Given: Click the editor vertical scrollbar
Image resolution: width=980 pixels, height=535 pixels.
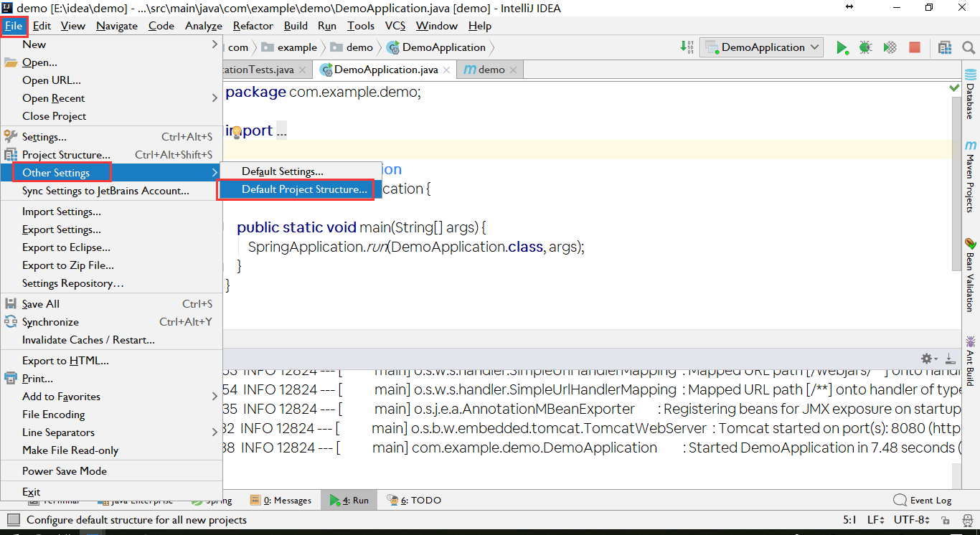Looking at the screenshot, I should click(x=956, y=184).
